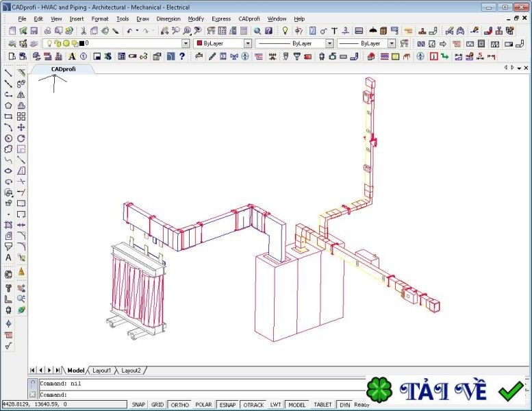Click the ceiling lamp icon
532x411 pixels.
point(373,31)
